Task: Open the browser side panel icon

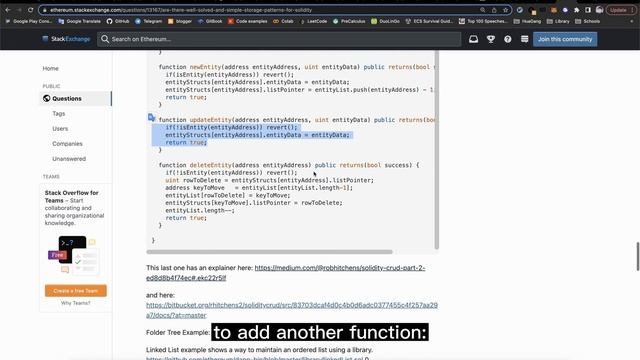Action: click(x=588, y=10)
